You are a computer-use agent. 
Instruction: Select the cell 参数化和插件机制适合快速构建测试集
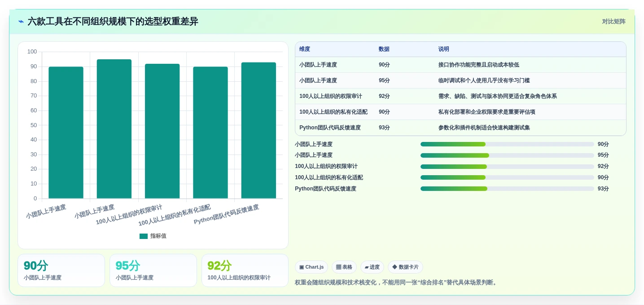[484, 128]
